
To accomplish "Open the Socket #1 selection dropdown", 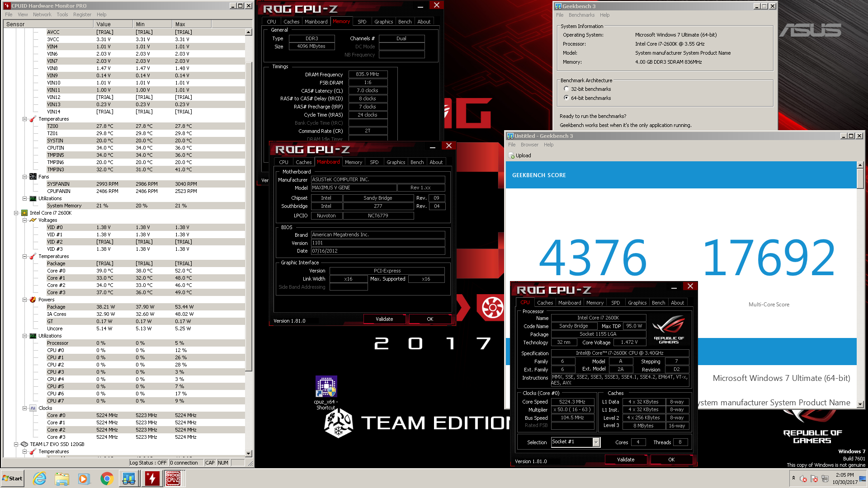I will pyautogui.click(x=596, y=442).
